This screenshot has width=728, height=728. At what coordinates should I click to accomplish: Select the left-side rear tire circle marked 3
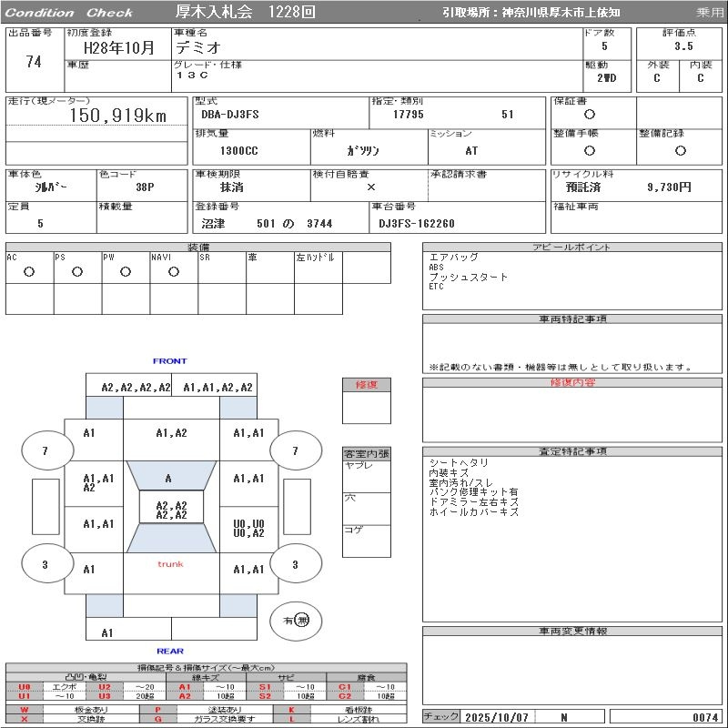tap(45, 565)
